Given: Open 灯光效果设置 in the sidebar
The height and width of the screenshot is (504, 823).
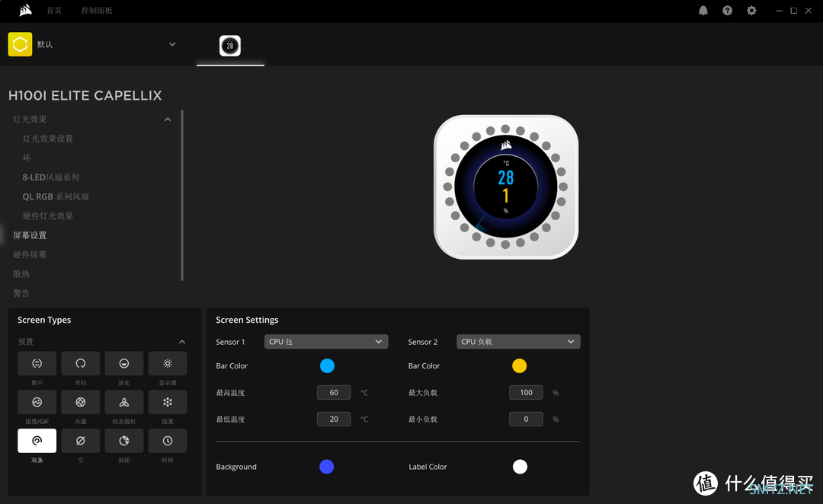Looking at the screenshot, I should [48, 139].
